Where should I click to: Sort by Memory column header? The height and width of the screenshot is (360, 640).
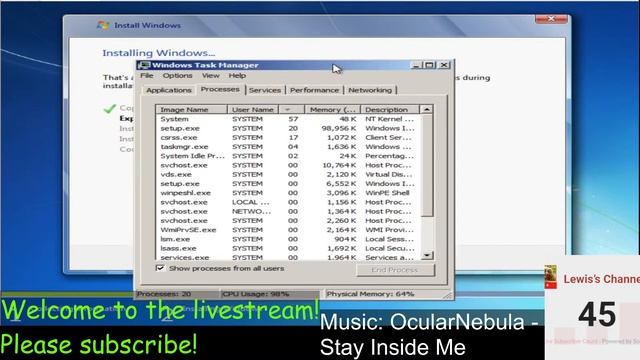(332, 109)
